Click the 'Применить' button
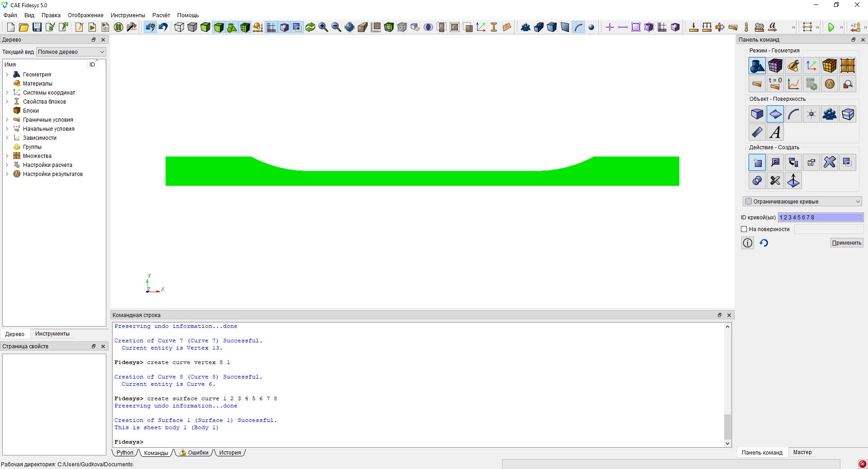868x469 pixels. point(847,243)
